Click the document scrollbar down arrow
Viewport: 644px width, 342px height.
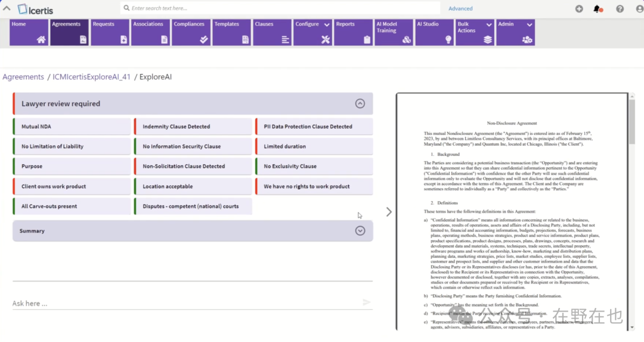(631, 328)
